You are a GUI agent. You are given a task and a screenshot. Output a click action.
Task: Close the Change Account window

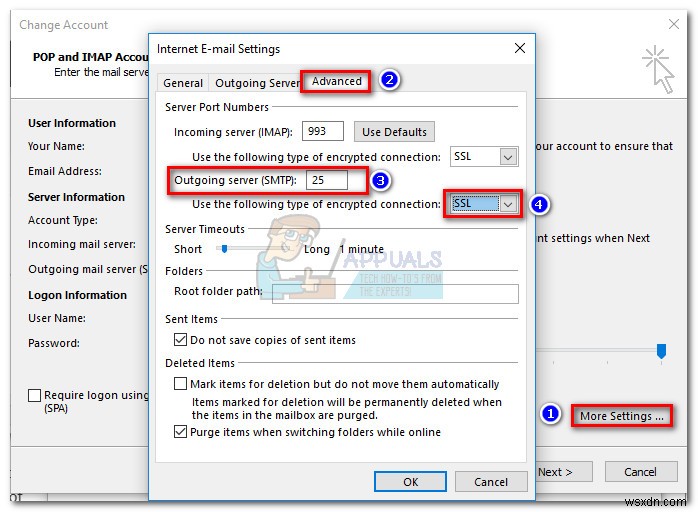[x=674, y=24]
